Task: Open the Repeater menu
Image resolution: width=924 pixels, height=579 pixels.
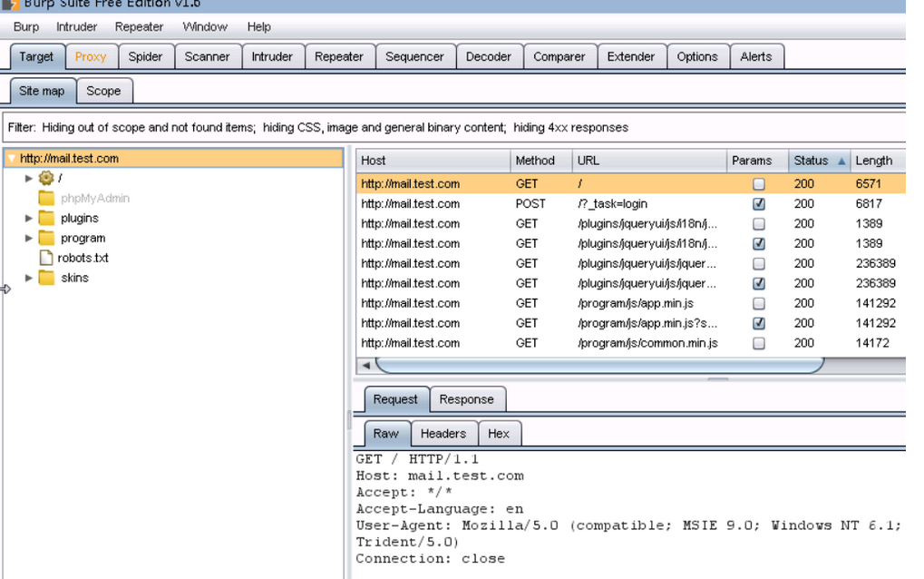Action: coord(139,27)
